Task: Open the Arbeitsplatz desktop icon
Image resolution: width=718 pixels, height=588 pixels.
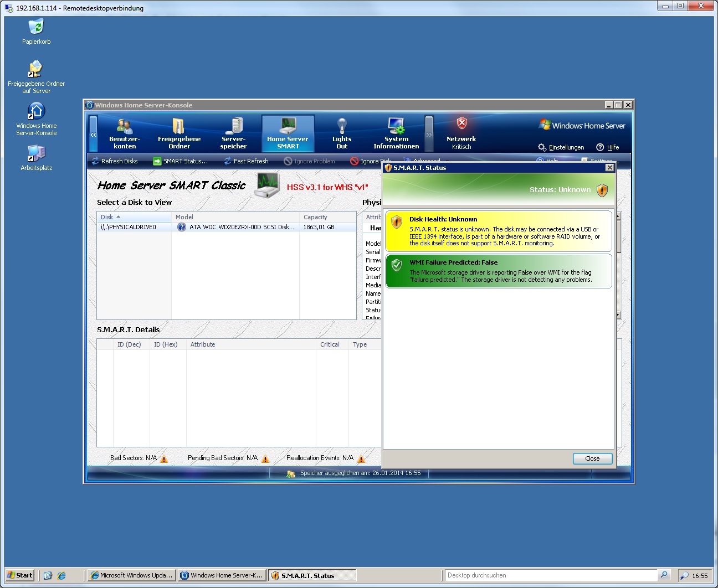Action: pyautogui.click(x=37, y=158)
